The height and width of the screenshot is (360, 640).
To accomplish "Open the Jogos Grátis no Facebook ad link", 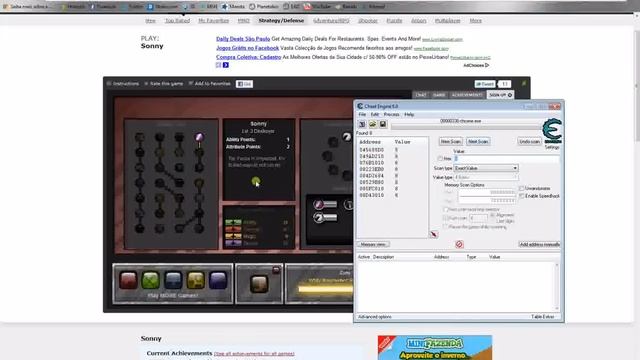I will (247, 48).
